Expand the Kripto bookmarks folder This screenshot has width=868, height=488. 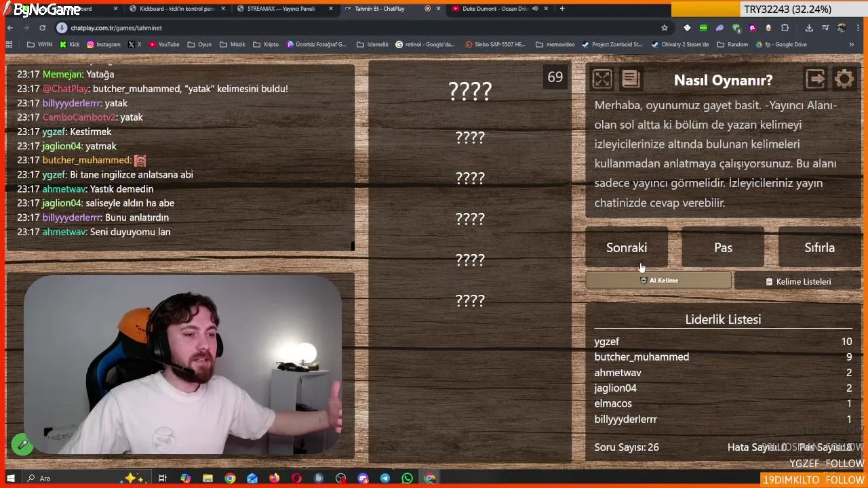pyautogui.click(x=265, y=45)
